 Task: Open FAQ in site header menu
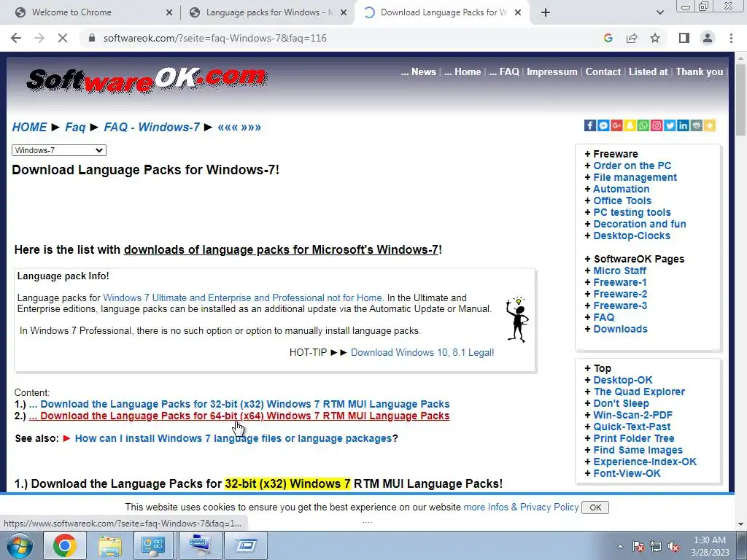pyautogui.click(x=504, y=72)
